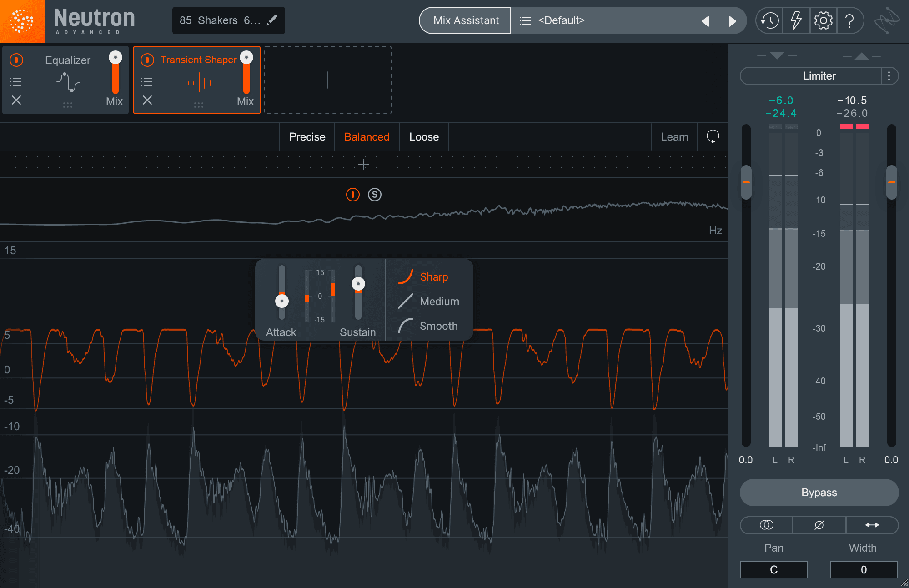The image size is (909, 588).
Task: Select Medium contour shape
Action: click(428, 301)
